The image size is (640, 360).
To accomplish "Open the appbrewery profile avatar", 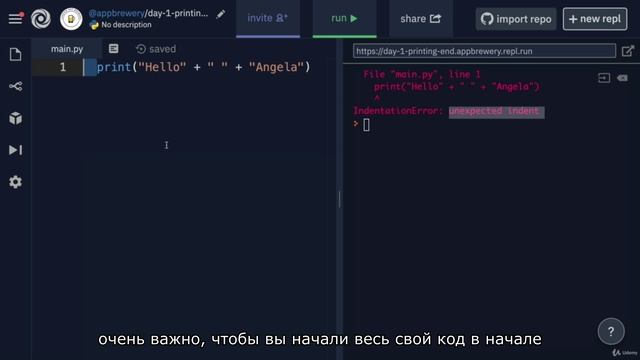I will pyautogui.click(x=71, y=19).
